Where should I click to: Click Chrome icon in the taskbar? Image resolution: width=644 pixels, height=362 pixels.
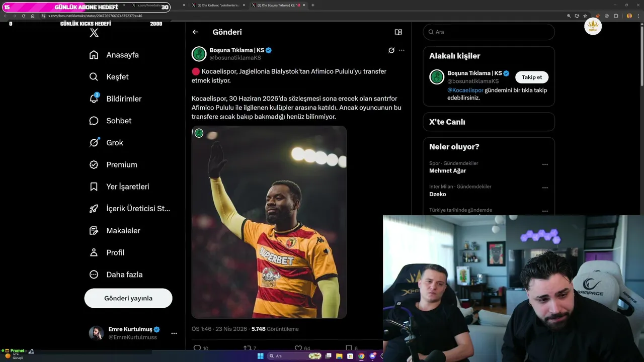point(361,356)
